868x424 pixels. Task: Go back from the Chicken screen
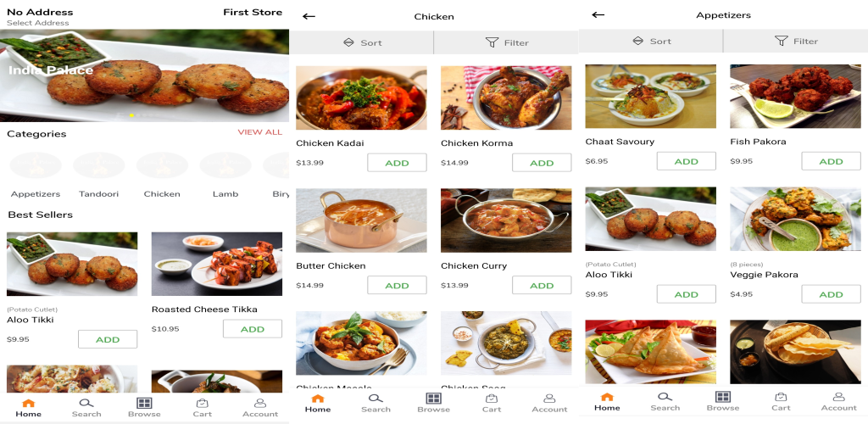pos(309,16)
